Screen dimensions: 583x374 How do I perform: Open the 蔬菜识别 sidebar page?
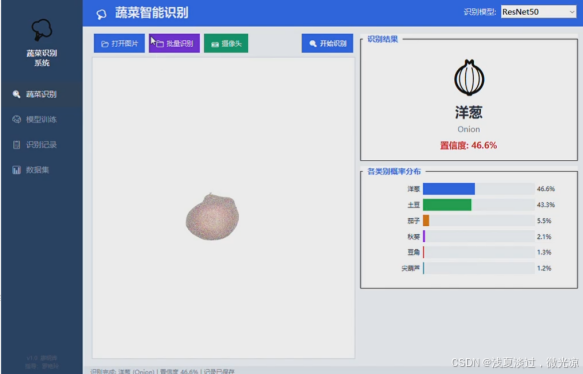pos(42,94)
